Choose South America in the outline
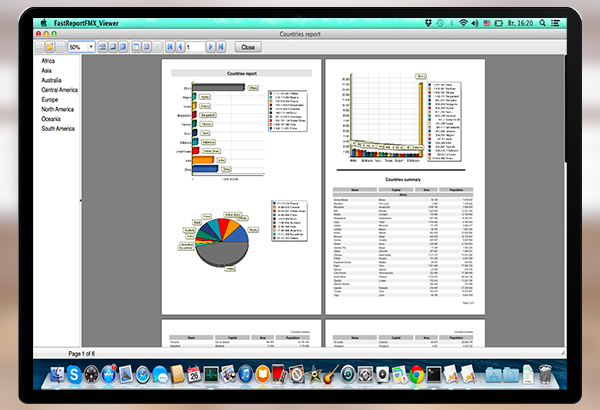 [x=58, y=129]
